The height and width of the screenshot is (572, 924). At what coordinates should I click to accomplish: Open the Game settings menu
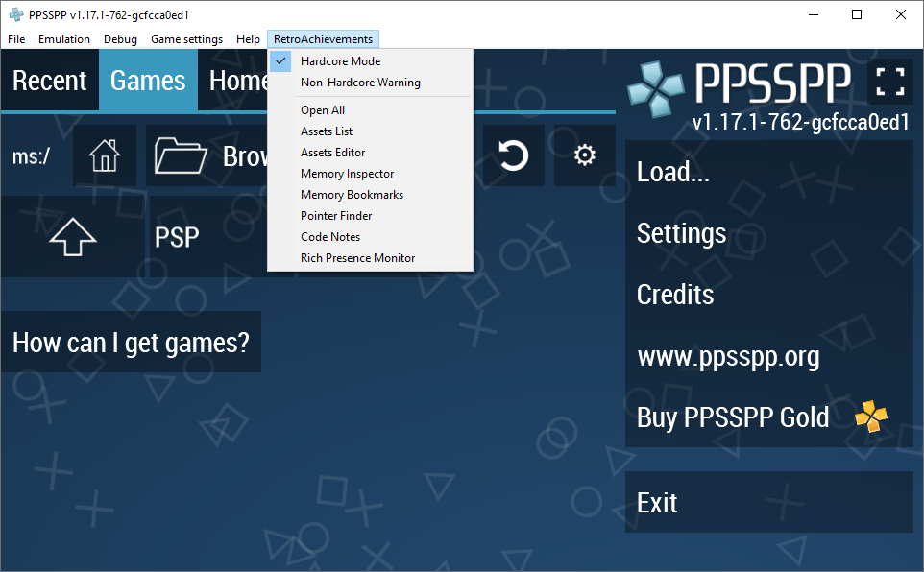coord(186,38)
